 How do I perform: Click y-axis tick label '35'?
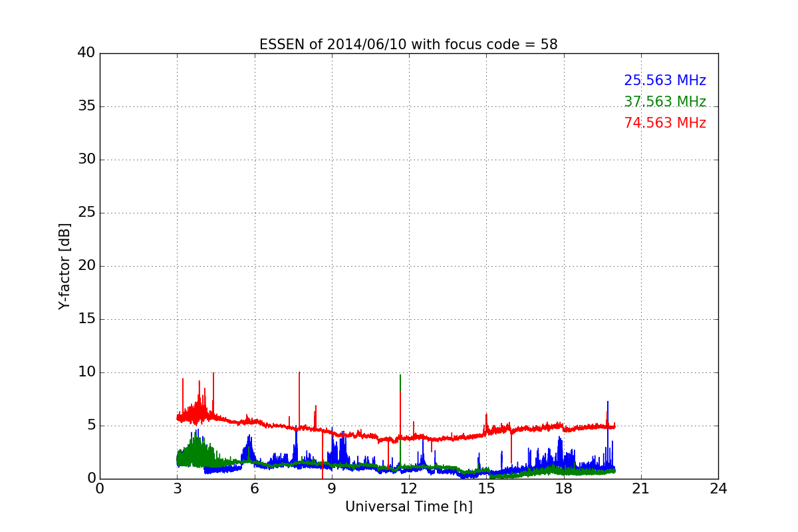(86, 106)
